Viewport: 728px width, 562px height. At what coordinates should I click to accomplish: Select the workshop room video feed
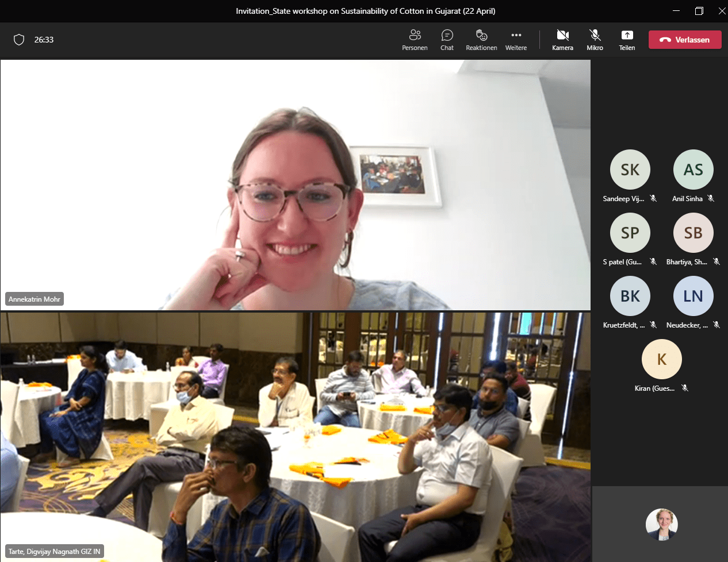pyautogui.click(x=296, y=437)
